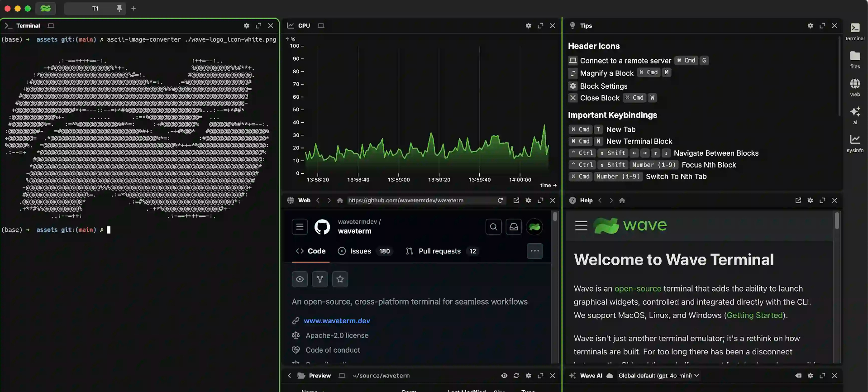Viewport: 868px width, 392px height.
Task: Open the Code of conduct link
Action: click(x=333, y=350)
